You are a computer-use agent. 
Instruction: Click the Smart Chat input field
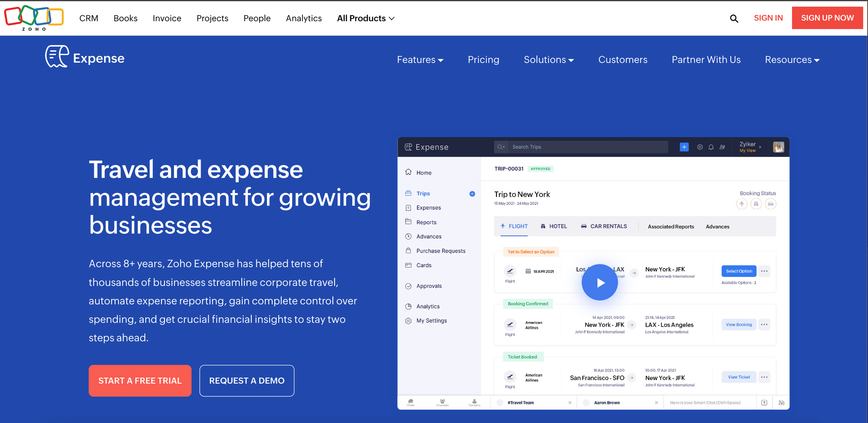710,403
